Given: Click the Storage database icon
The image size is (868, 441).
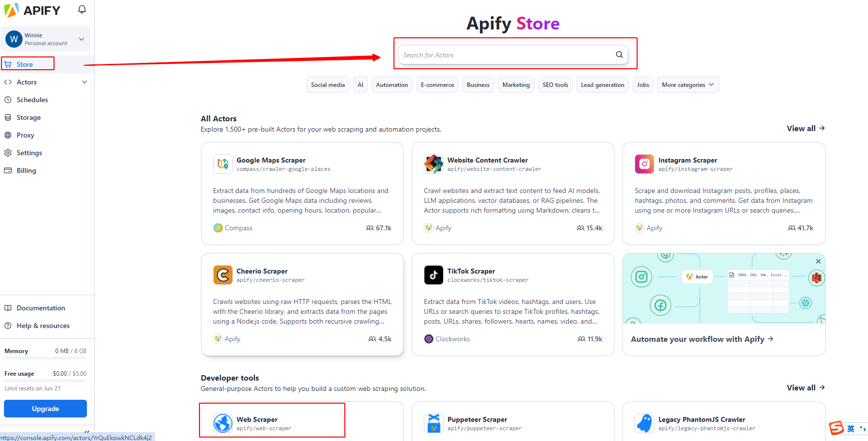Looking at the screenshot, I should pyautogui.click(x=8, y=117).
